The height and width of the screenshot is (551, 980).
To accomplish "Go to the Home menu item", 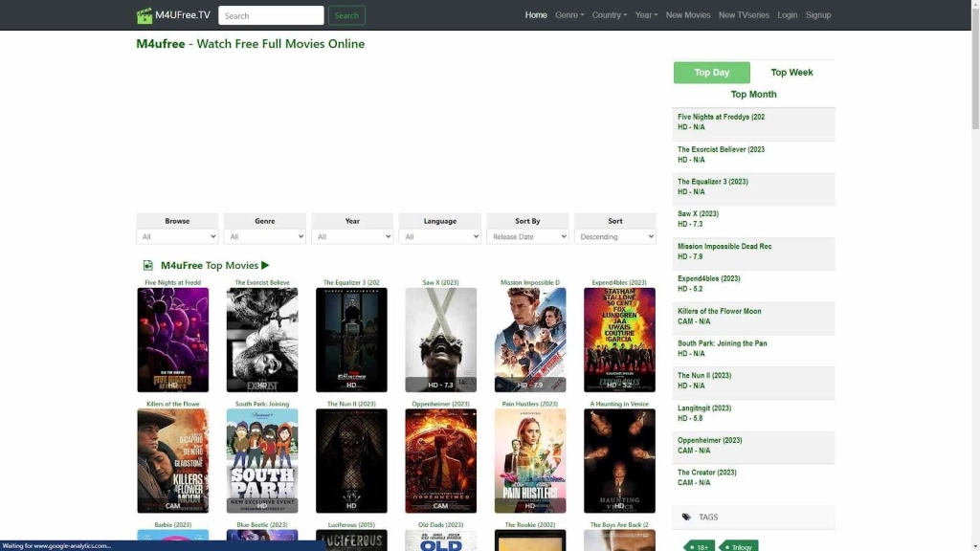I will 536,15.
